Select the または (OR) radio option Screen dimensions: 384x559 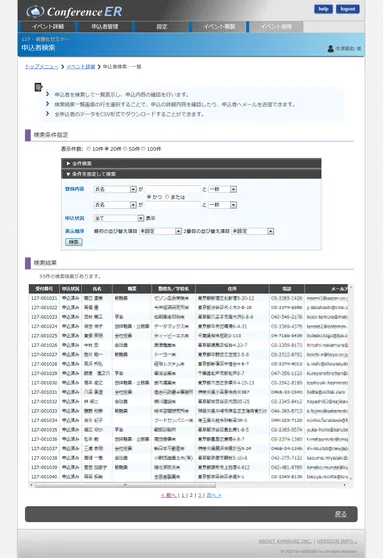(x=167, y=197)
